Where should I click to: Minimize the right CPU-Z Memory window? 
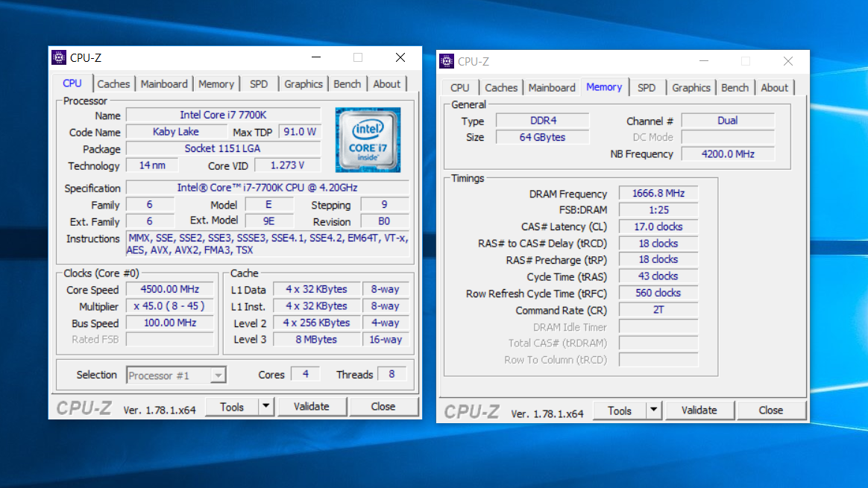703,62
